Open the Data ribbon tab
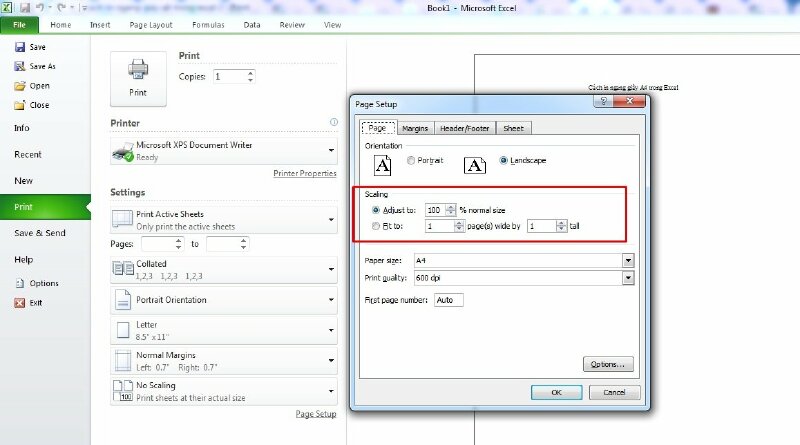The width and height of the screenshot is (800, 445). point(252,25)
